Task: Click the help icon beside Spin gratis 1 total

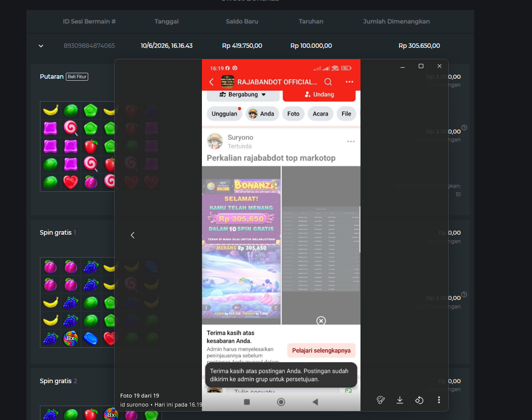Action: tap(464, 294)
